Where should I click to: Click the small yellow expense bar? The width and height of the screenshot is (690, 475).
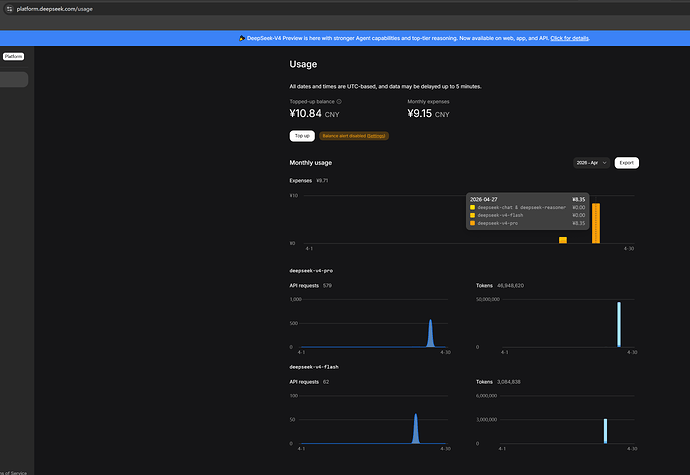[563, 240]
